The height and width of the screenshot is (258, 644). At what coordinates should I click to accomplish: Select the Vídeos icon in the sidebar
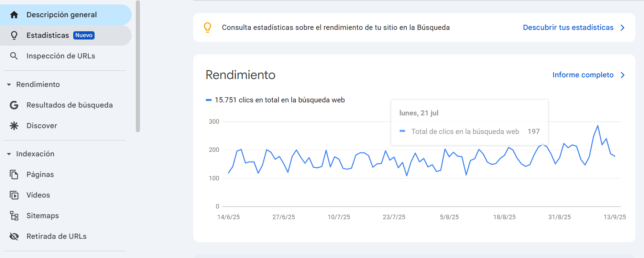coord(14,195)
